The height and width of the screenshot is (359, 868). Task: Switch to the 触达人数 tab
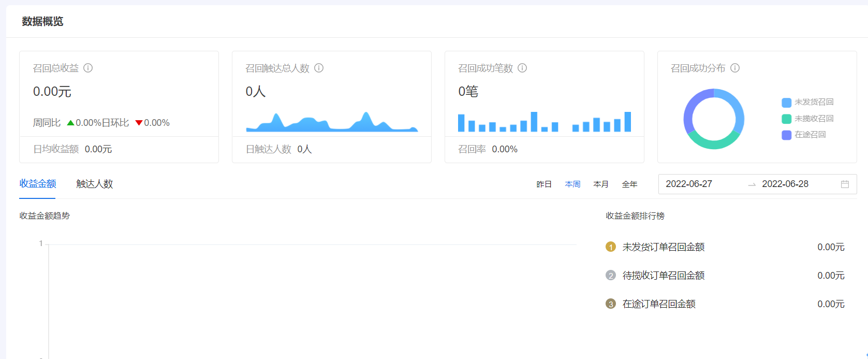click(95, 184)
